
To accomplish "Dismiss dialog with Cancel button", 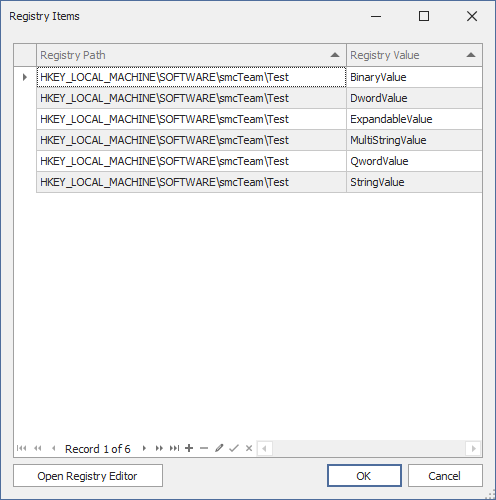I will (445, 476).
